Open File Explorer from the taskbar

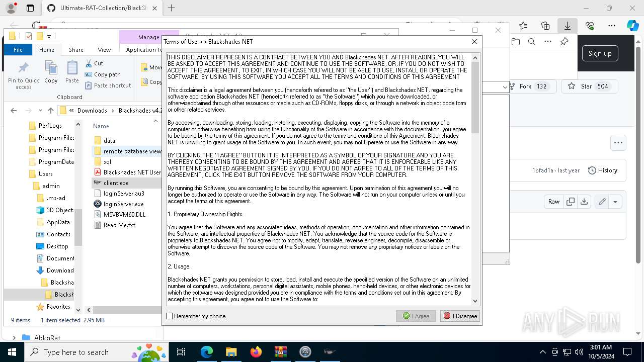pos(231,352)
